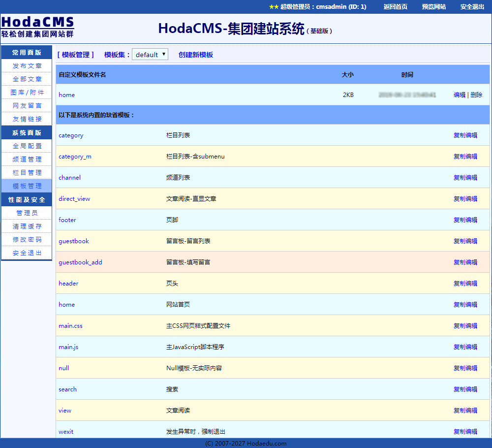Open 全部文章 in the sidebar
This screenshot has width=492, height=448.
click(27, 79)
